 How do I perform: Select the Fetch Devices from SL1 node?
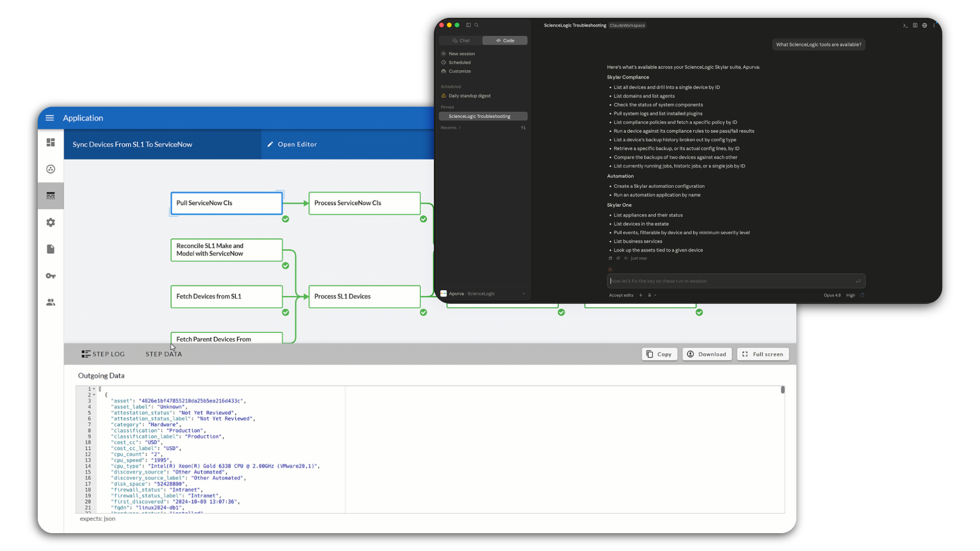click(227, 296)
